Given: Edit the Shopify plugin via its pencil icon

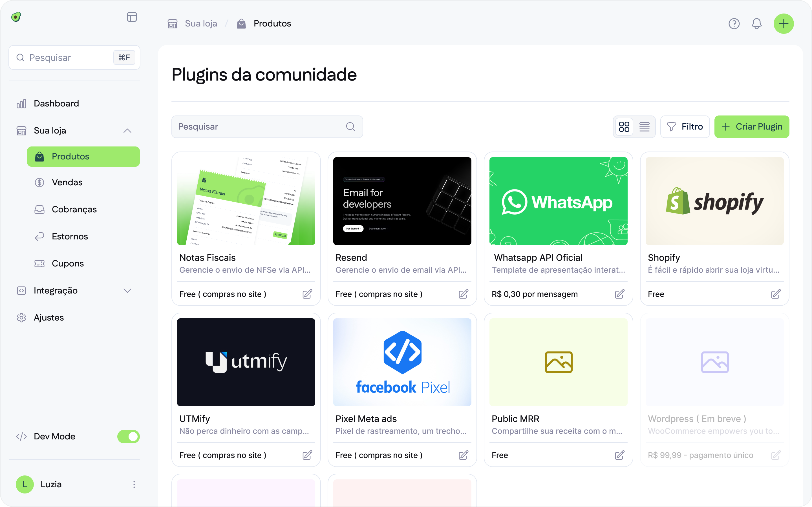Looking at the screenshot, I should coord(776,294).
